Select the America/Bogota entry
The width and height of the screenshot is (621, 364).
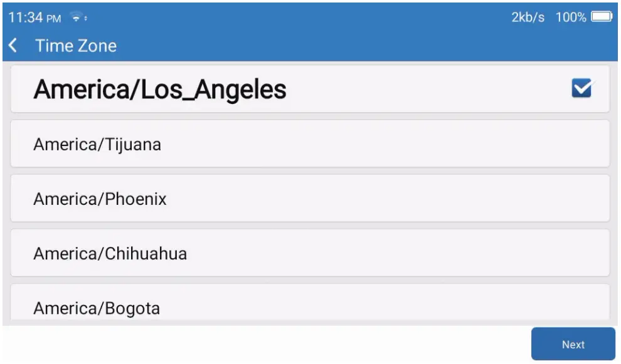[97, 308]
